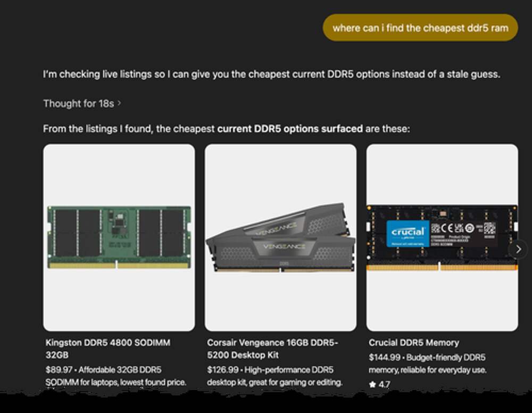Click the "Corsair Vengeance 16GB DDR5-5200 Desktop Kit" title
Screen dimensions: 532x413
coord(272,349)
